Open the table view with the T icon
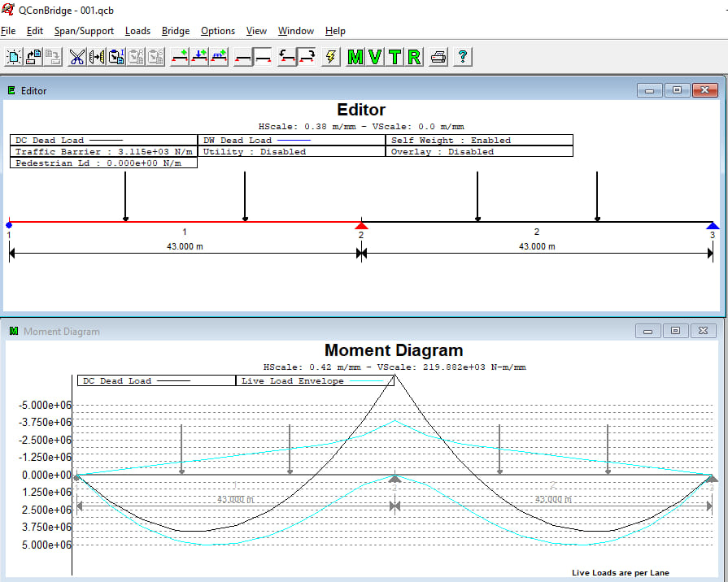Viewport: 728px width, 582px height. coord(395,57)
